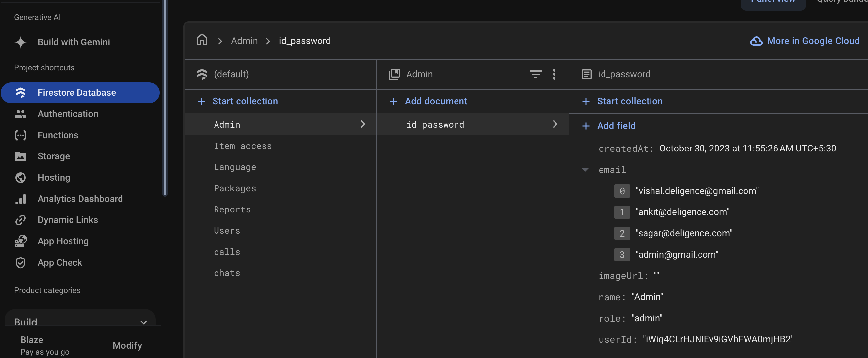
Task: Open Dynamic Links chain icon
Action: click(x=21, y=220)
